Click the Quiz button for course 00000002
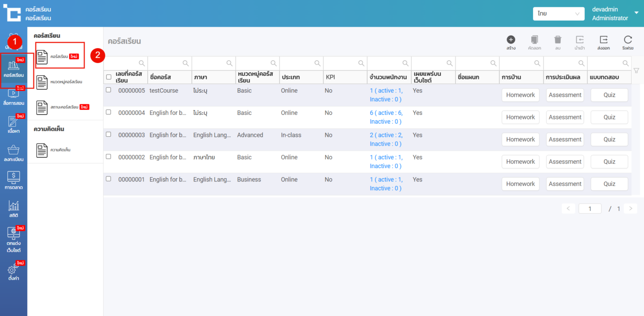 (609, 162)
